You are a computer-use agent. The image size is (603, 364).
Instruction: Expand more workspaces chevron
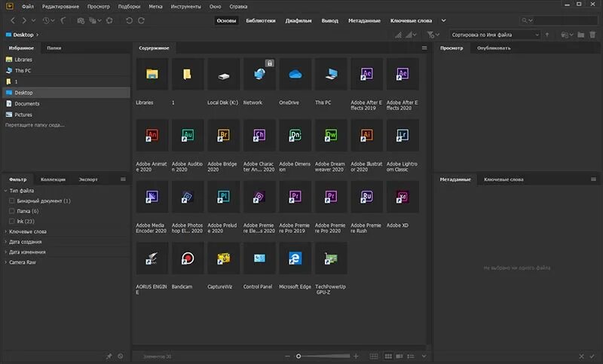tap(443, 20)
